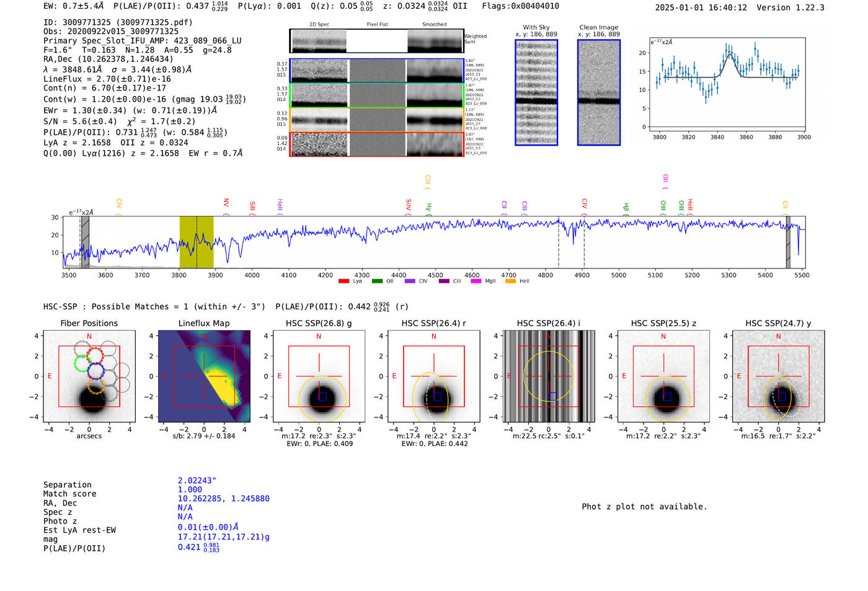Click the Flags:0x00404010 header text
Image resolution: width=868 pixels, height=591 pixels.
tap(520, 6)
